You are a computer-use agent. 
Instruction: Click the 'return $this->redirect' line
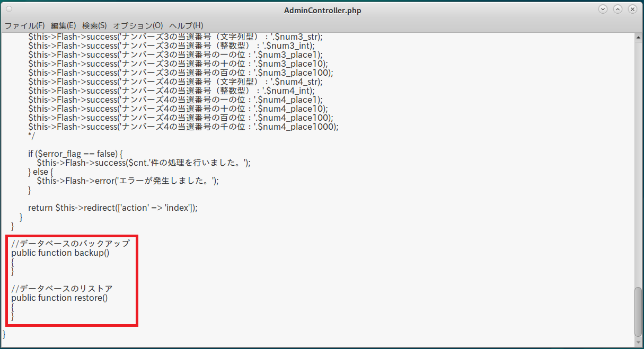tap(112, 208)
